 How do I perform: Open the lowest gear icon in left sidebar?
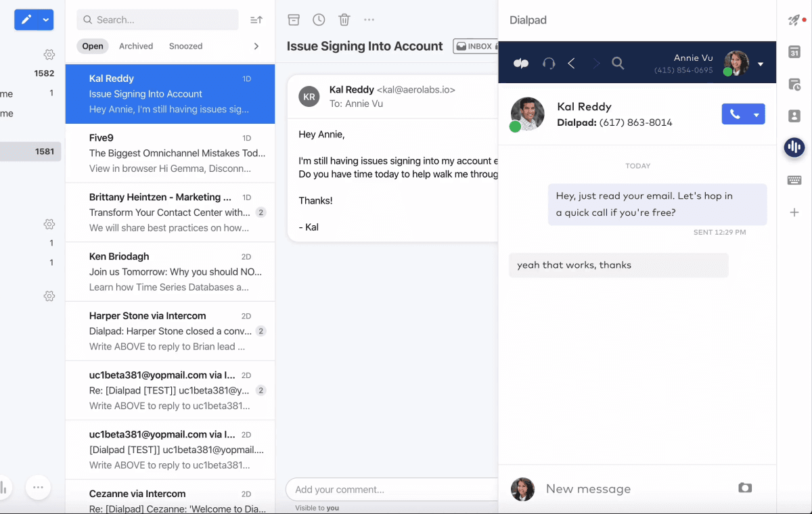49,296
